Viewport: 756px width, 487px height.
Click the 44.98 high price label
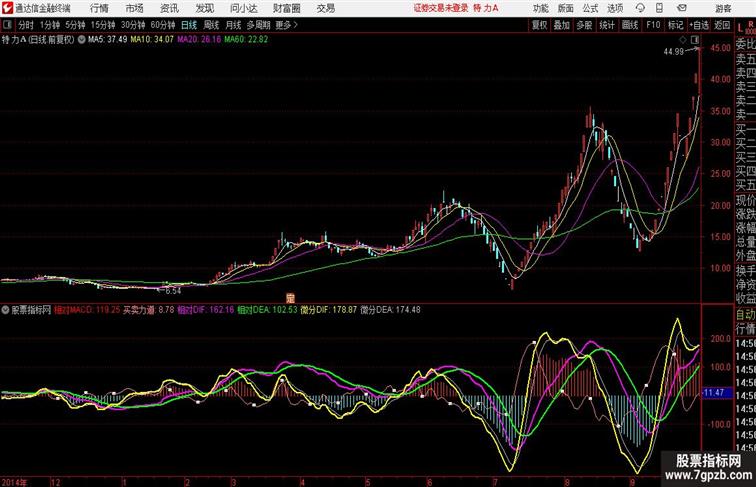tap(674, 52)
